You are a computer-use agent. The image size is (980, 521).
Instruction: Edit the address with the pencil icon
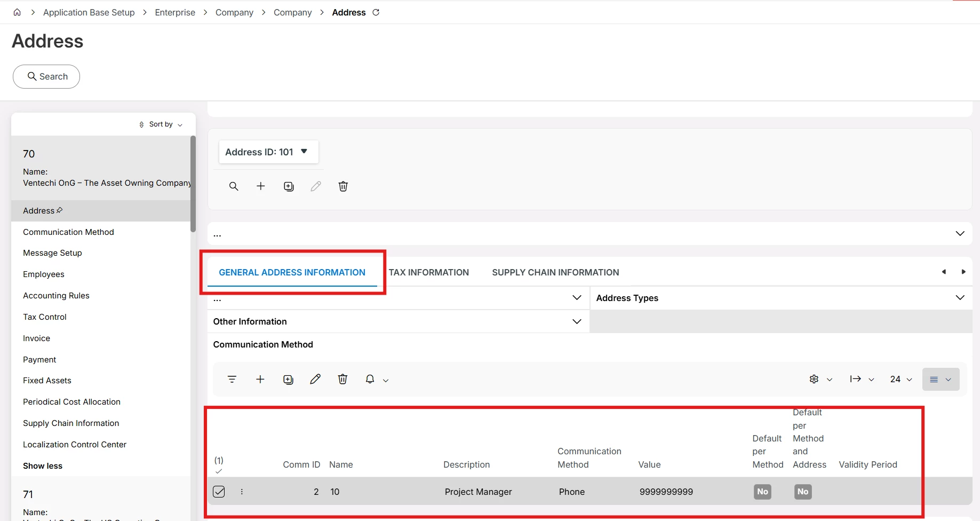pos(316,186)
